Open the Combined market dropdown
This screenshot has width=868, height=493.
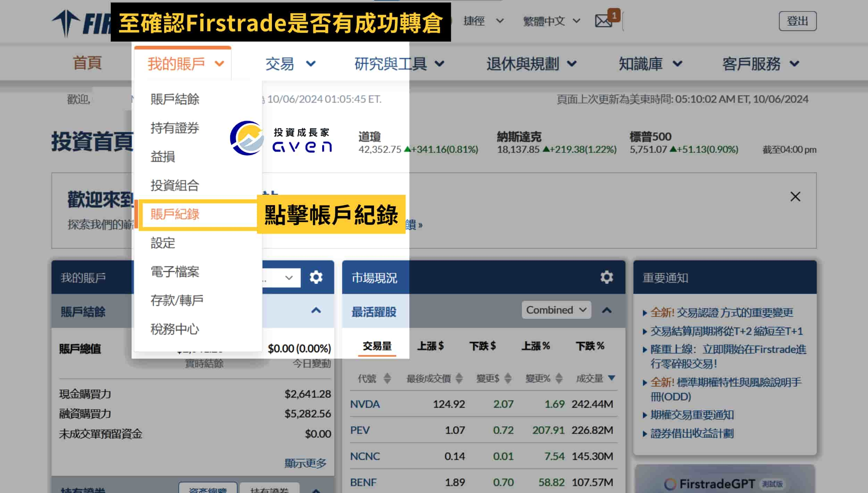[556, 310]
